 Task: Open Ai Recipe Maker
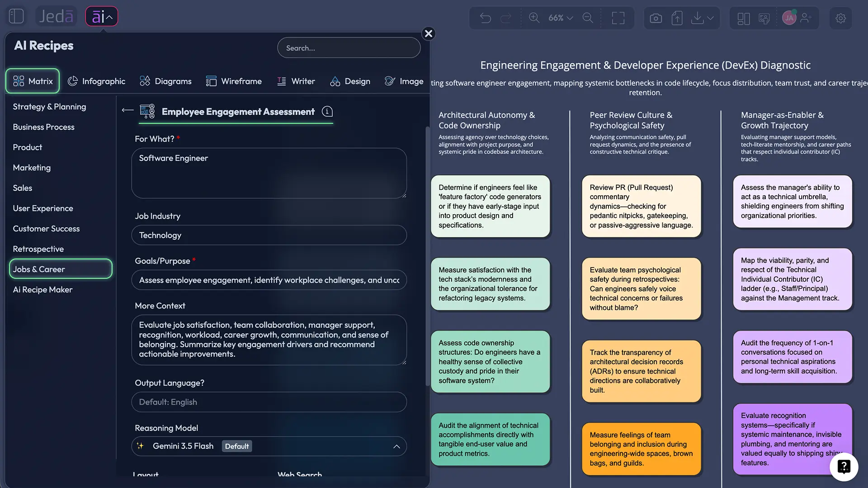click(x=42, y=290)
